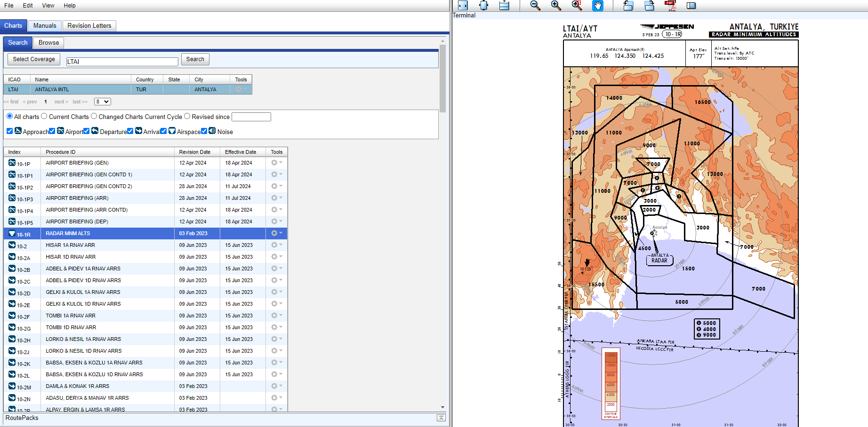Select the Hand pan tool
The height and width of the screenshot is (427, 868).
tap(598, 6)
